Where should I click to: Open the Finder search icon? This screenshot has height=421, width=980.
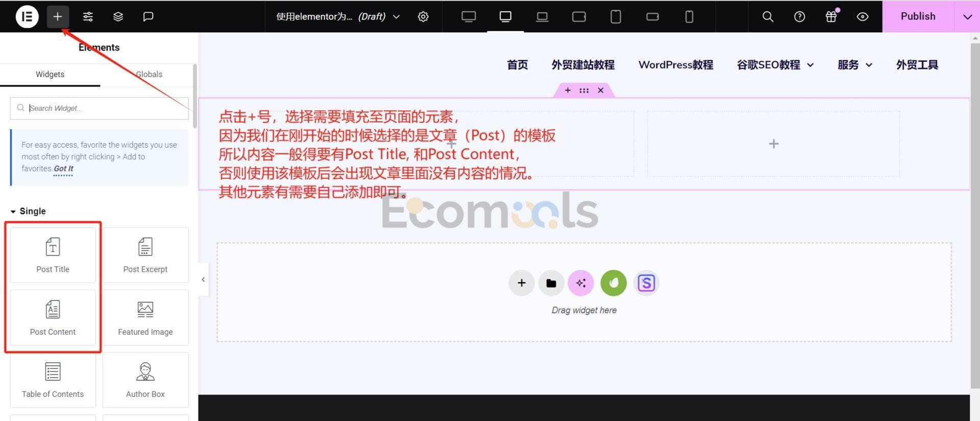coord(768,16)
